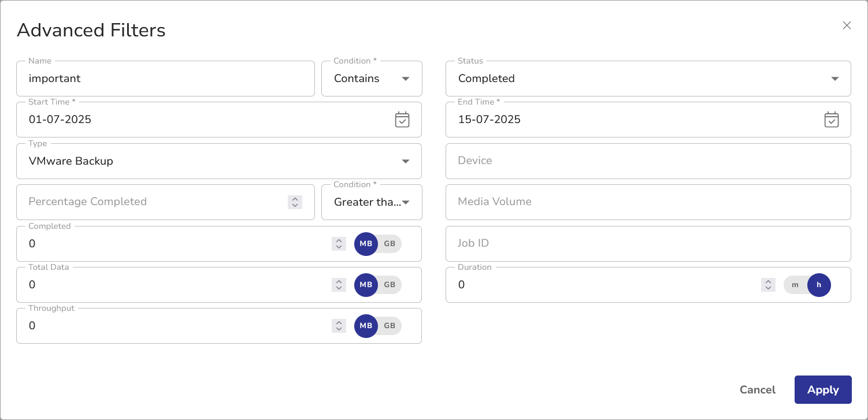Click Cancel to discard filters
Image resolution: width=868 pixels, height=420 pixels.
(x=757, y=390)
